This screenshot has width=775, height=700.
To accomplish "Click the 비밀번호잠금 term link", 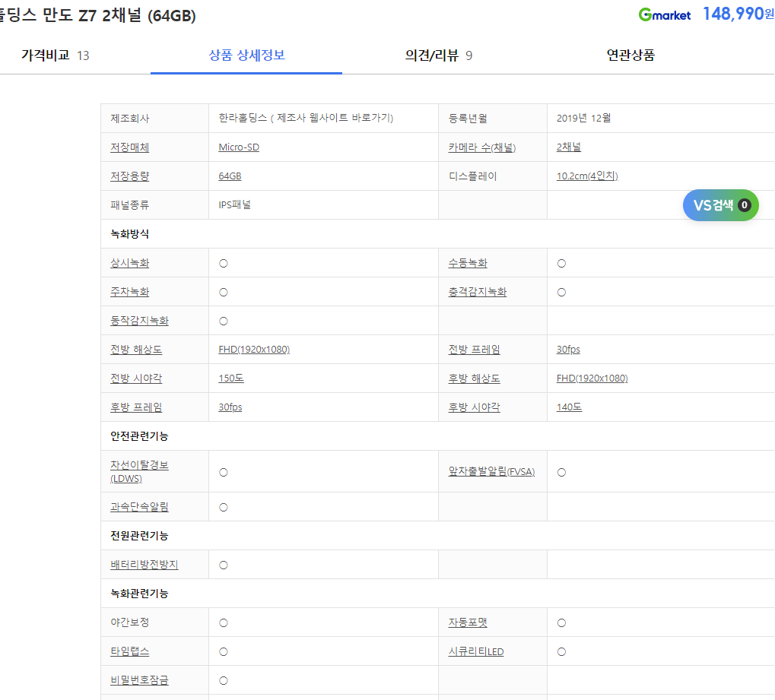I will [139, 680].
